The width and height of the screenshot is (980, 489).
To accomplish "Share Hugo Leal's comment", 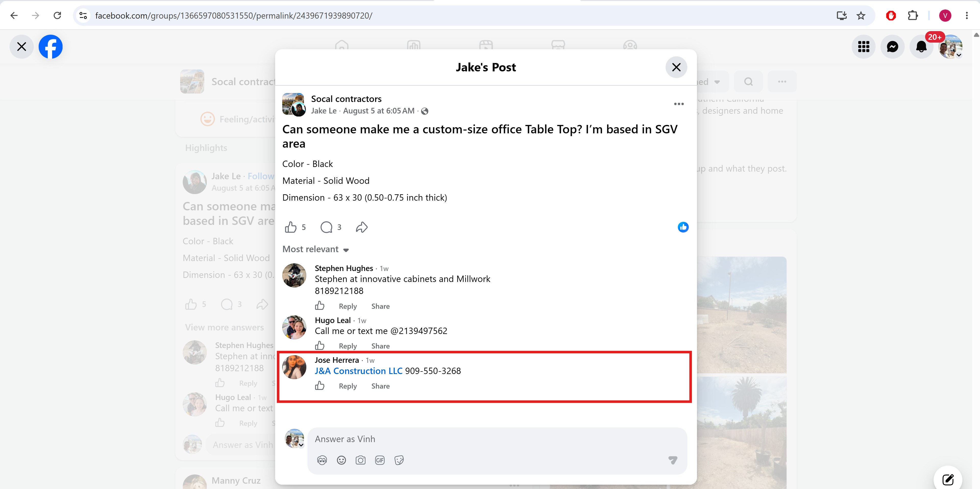I will tap(381, 346).
